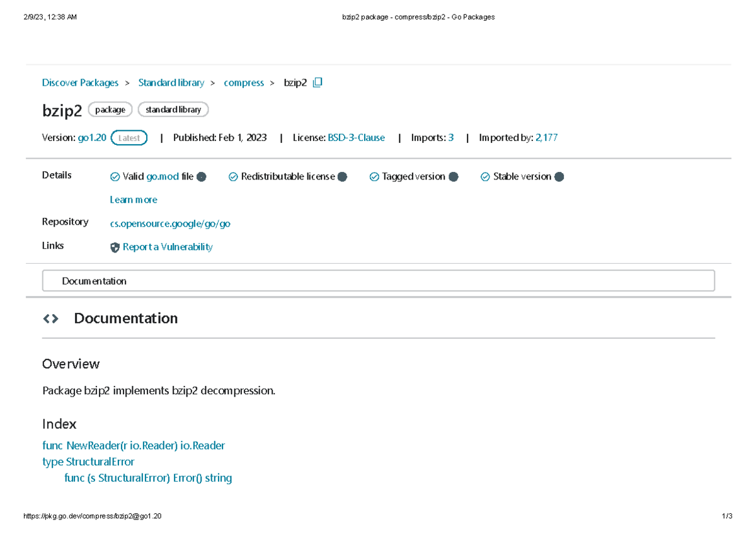Click the copy path icon beside bzip2 breadcrumb
The width and height of the screenshot is (756, 534).
click(x=317, y=82)
